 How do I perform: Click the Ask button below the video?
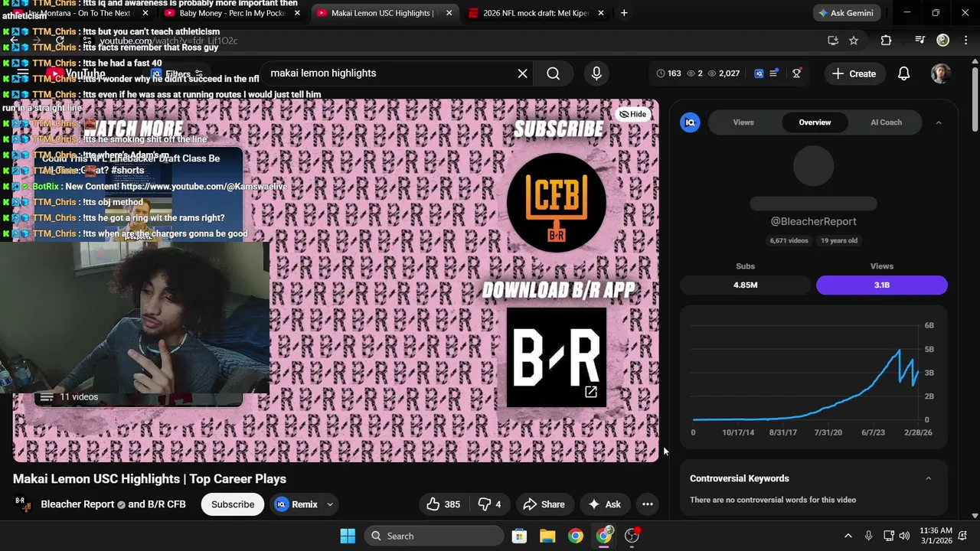click(603, 504)
